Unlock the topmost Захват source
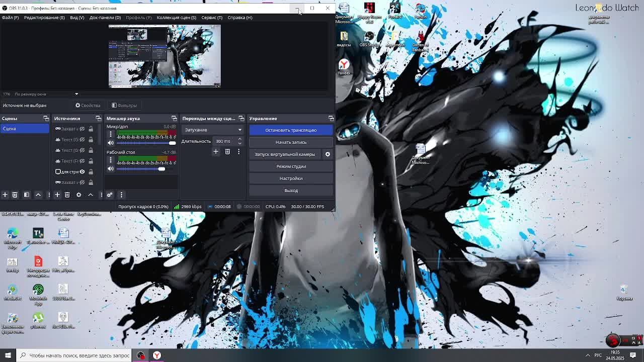644x362 pixels. click(91, 129)
